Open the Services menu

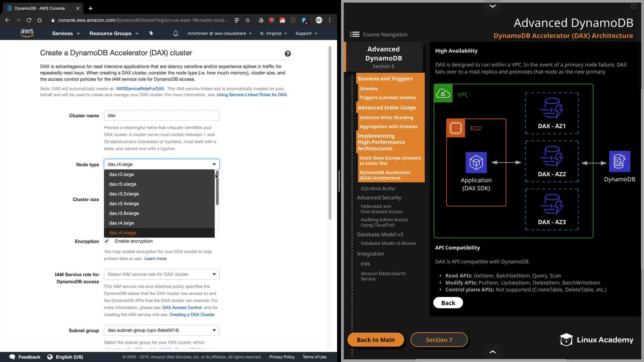tap(66, 34)
